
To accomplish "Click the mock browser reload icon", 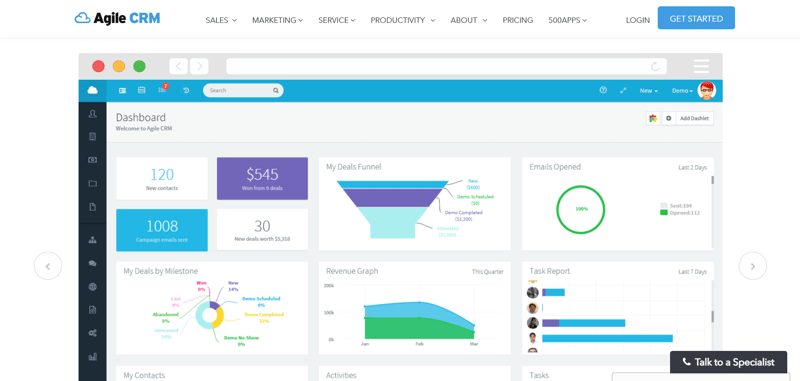I will pos(655,66).
